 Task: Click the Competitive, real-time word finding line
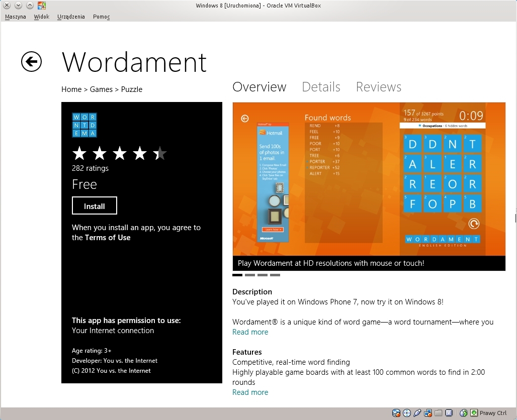(x=291, y=362)
